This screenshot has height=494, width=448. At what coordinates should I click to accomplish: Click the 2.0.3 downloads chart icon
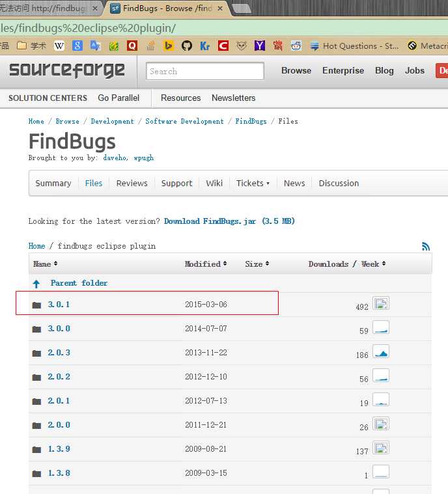[381, 353]
